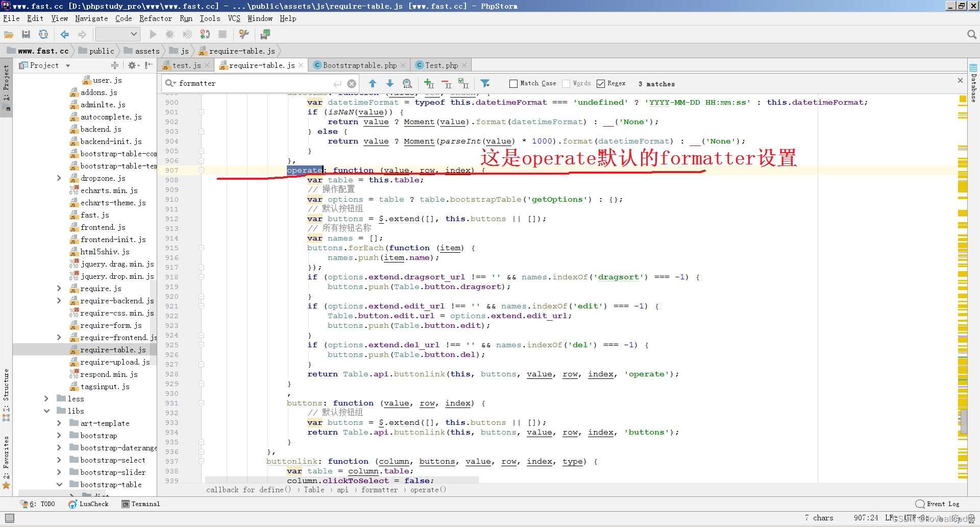
Task: Start debugging with the bug icon
Action: click(170, 34)
